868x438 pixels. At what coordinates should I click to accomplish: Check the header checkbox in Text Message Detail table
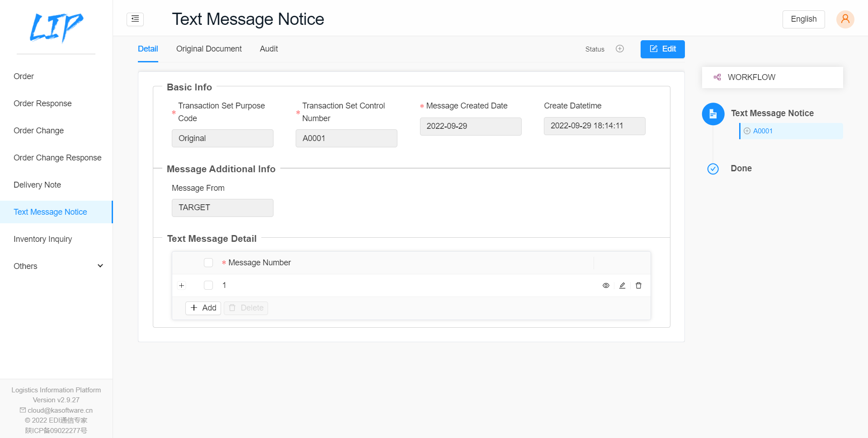point(208,262)
